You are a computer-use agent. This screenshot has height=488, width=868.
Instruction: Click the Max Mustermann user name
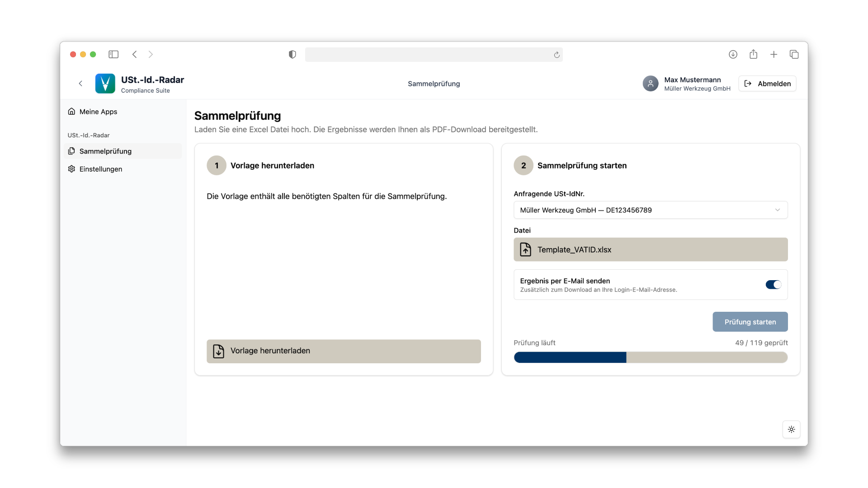pyautogui.click(x=692, y=80)
